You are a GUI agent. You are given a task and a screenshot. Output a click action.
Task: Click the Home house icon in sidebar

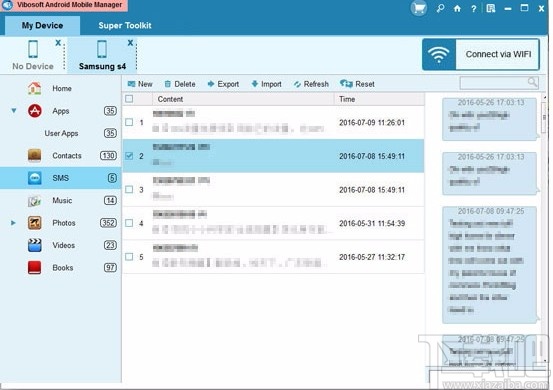(34, 88)
